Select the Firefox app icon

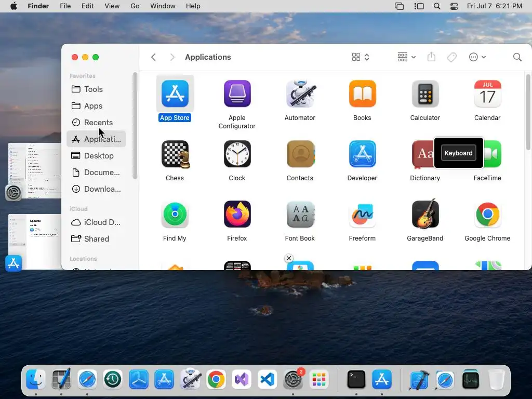237,215
